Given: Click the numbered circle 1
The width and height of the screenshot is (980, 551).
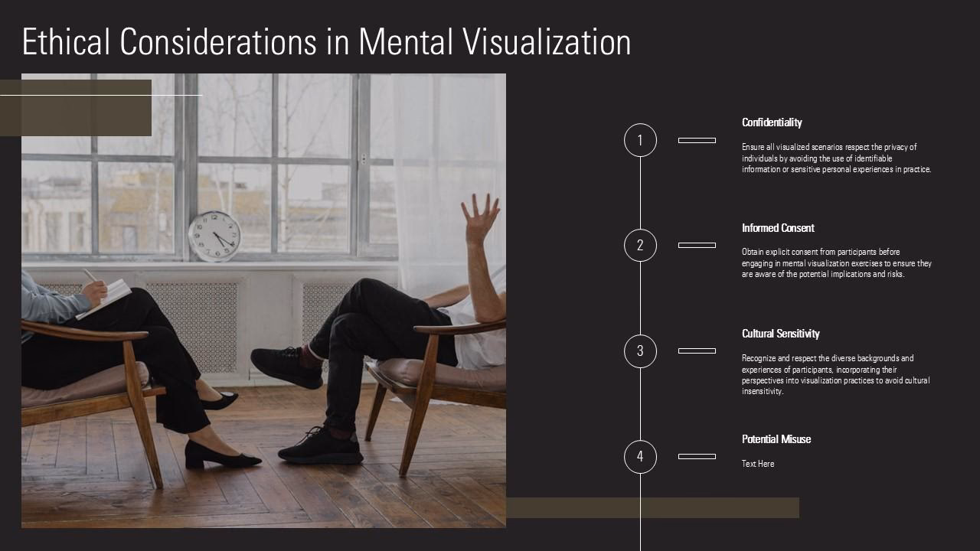Looking at the screenshot, I should (x=640, y=140).
